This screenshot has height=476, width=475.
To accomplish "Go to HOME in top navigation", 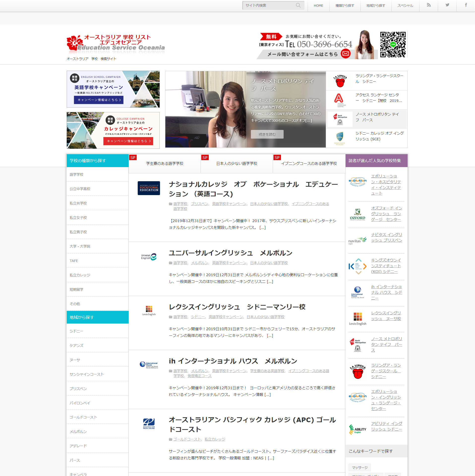I will click(x=318, y=6).
